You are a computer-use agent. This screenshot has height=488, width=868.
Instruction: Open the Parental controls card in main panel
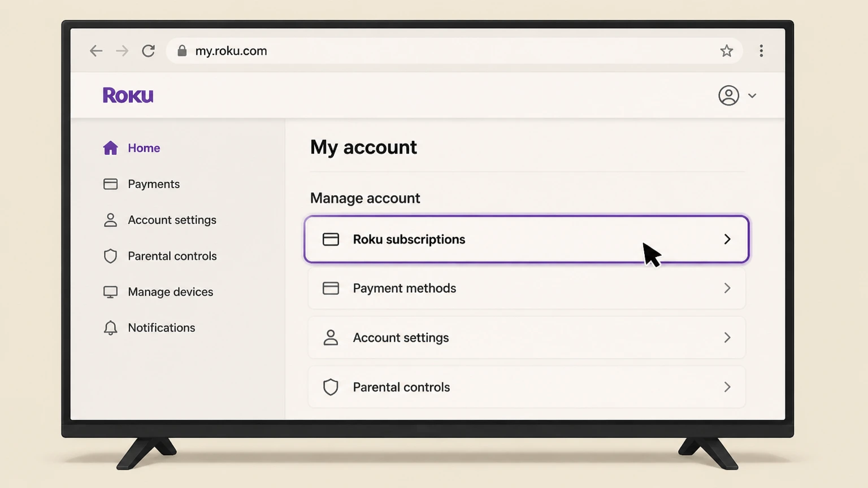pyautogui.click(x=527, y=387)
